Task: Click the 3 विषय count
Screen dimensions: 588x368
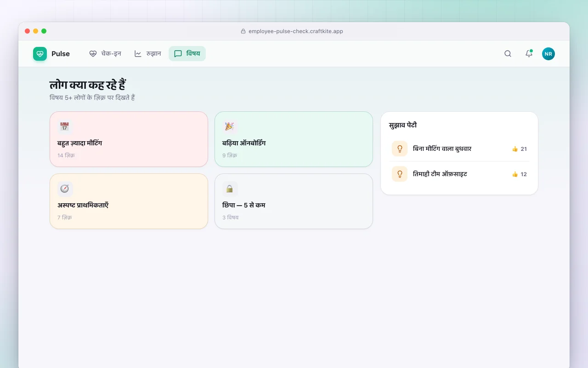Action: coord(231,218)
